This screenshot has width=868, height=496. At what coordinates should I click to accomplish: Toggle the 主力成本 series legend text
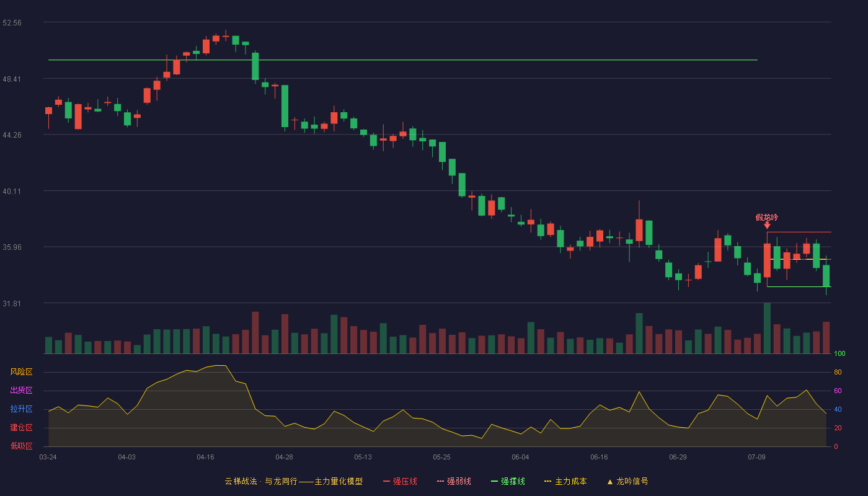[570, 481]
